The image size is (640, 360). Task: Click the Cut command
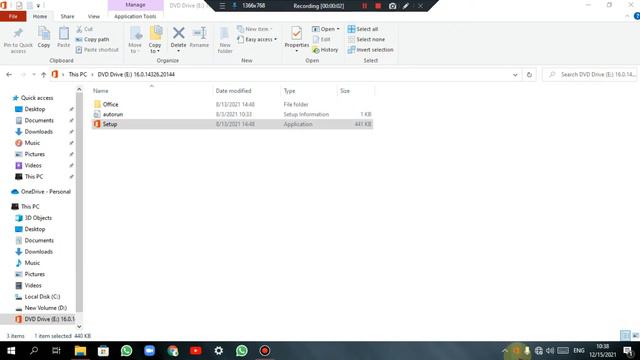[x=84, y=29]
